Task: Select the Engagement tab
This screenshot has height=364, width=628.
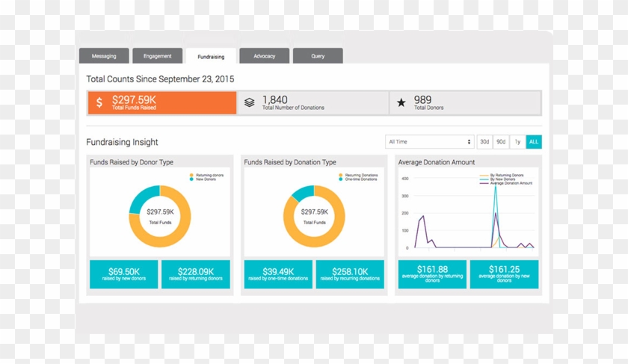Action: coord(158,56)
